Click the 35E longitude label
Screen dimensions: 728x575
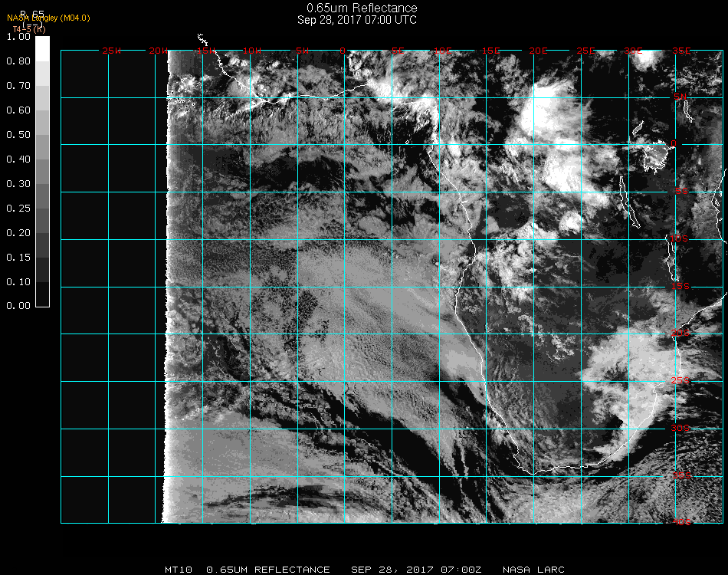click(x=681, y=51)
